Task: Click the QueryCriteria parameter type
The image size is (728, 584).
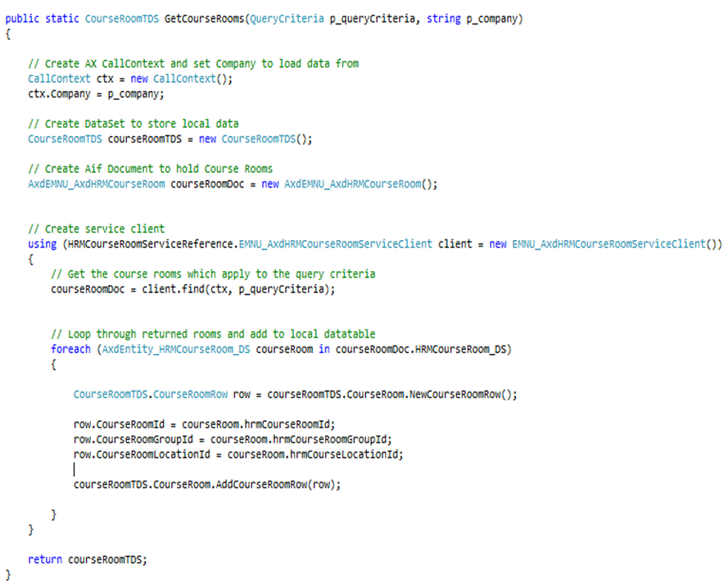Action: (287, 19)
